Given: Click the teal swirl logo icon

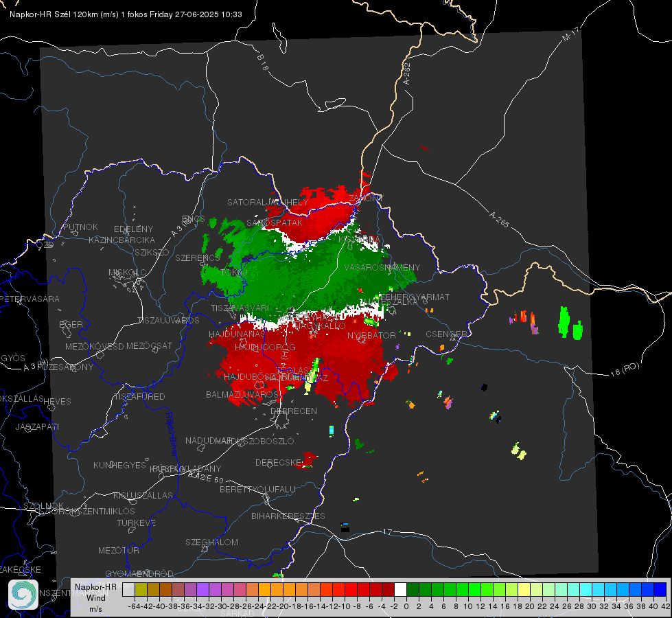Looking at the screenshot, I should click(x=23, y=595).
